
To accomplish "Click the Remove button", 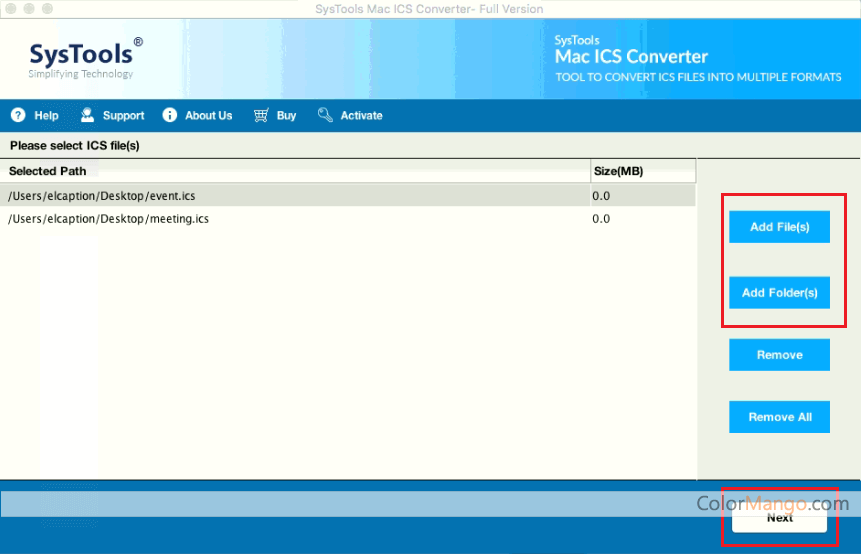I will [779, 355].
